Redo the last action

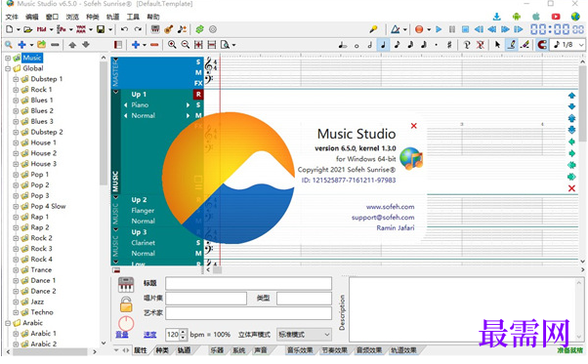tap(138, 29)
